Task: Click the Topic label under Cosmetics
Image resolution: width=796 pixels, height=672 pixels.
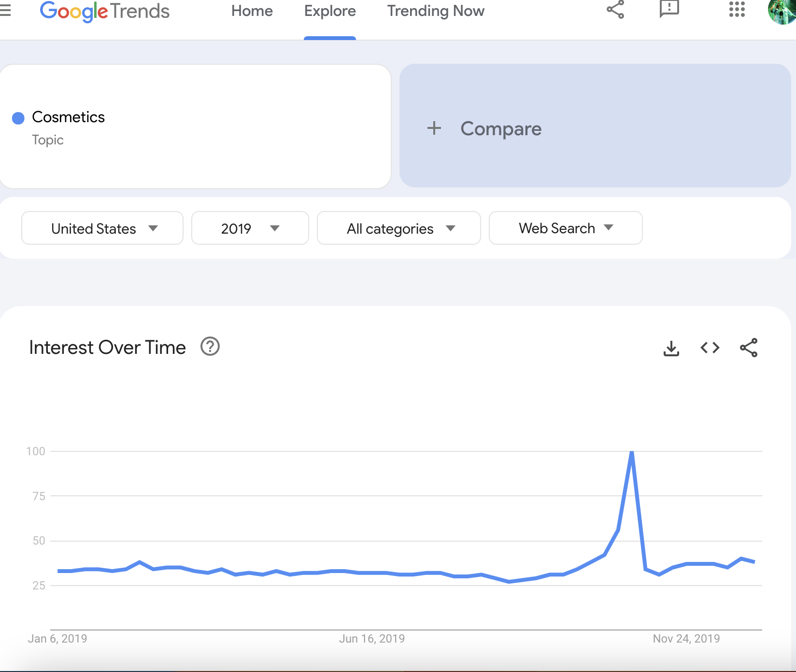Action: pyautogui.click(x=48, y=140)
